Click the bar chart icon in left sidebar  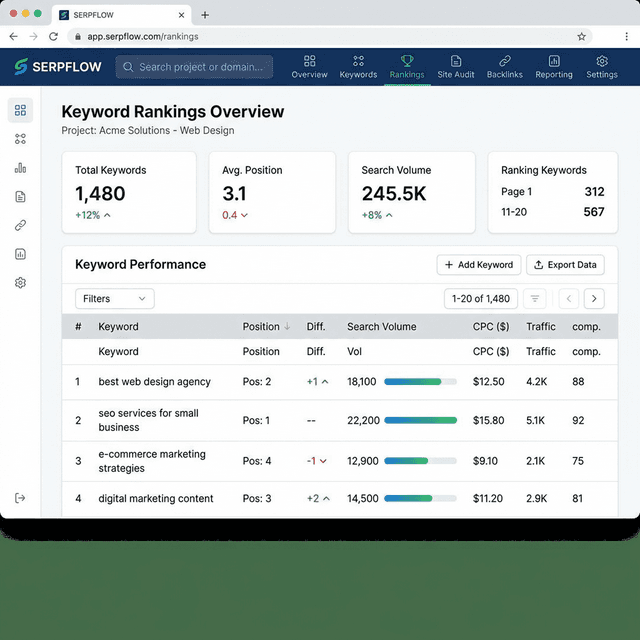tap(20, 168)
